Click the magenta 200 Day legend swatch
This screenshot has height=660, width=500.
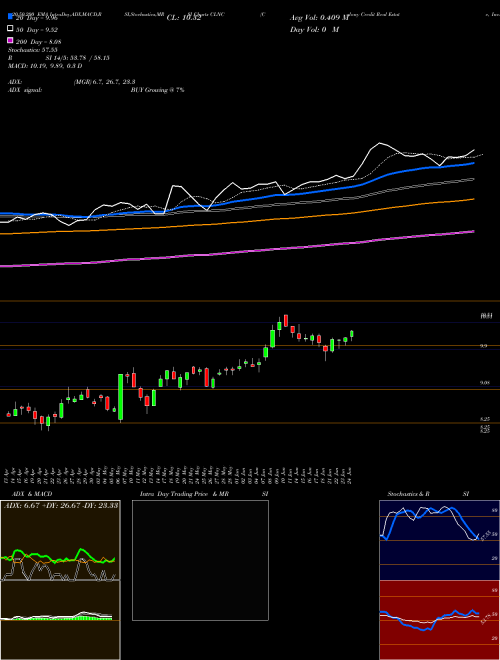click(10, 40)
